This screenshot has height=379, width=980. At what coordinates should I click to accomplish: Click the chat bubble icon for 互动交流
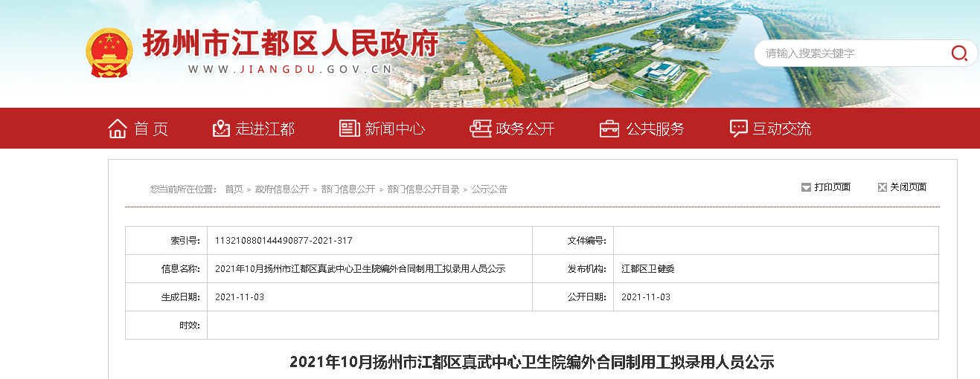(x=738, y=129)
